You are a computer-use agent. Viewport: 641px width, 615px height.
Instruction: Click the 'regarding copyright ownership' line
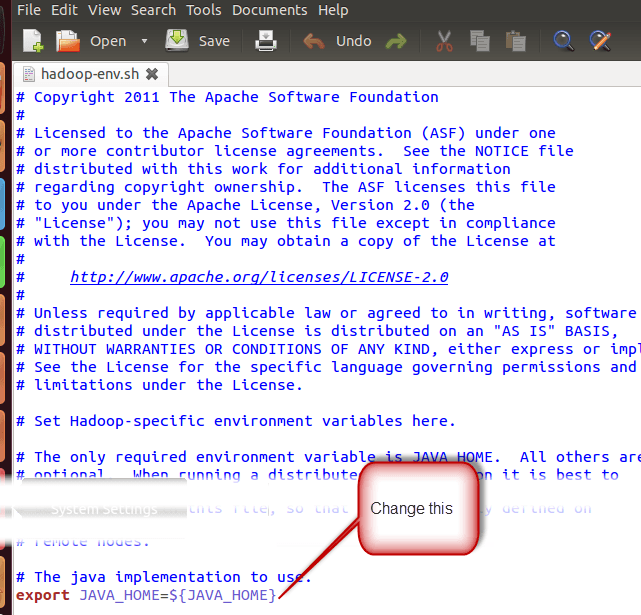click(x=286, y=187)
